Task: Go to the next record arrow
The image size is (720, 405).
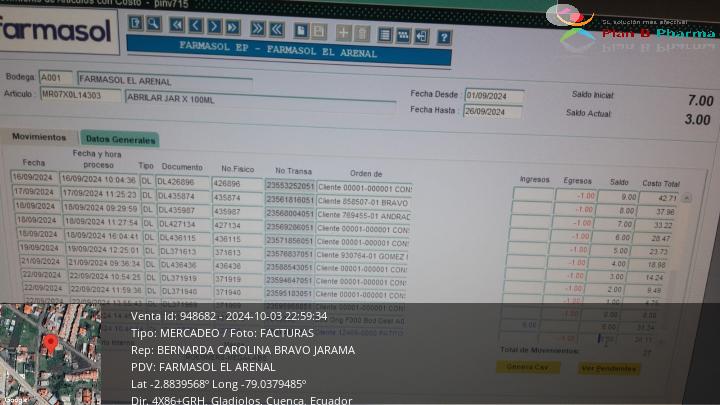Action: tap(214, 26)
